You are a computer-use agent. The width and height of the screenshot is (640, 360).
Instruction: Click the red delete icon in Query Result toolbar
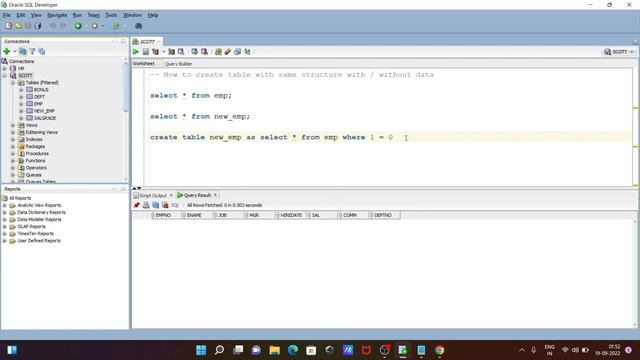pos(165,205)
